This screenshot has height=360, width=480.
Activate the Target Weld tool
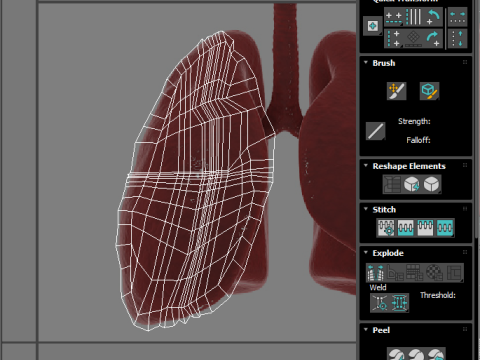[x=380, y=303]
